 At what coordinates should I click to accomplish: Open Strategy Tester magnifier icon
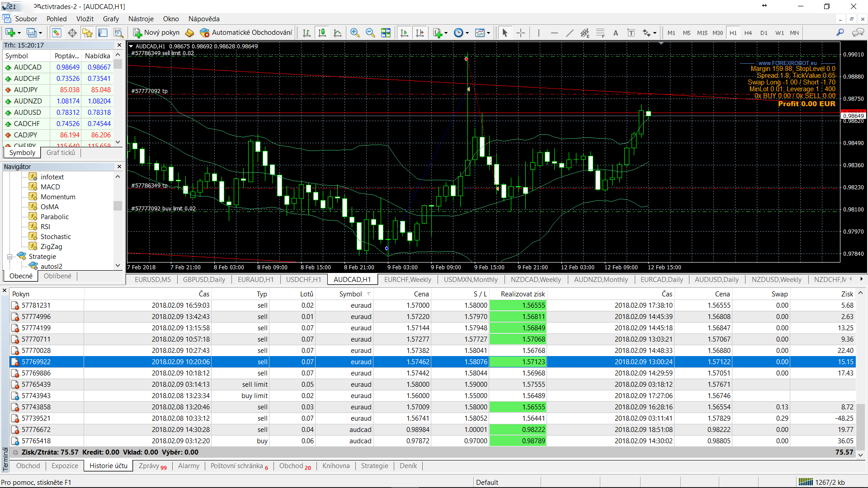118,33
